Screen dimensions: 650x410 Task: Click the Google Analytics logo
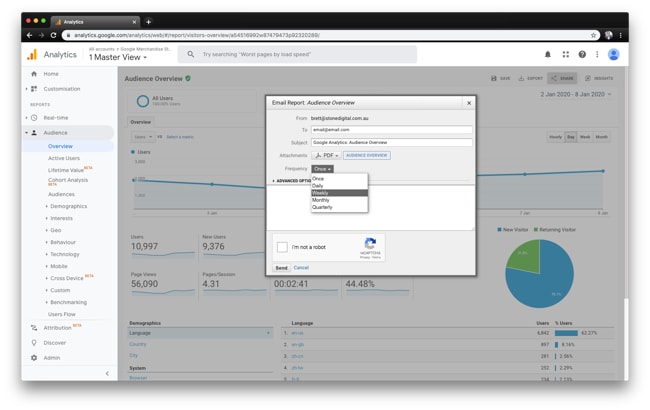click(x=32, y=55)
